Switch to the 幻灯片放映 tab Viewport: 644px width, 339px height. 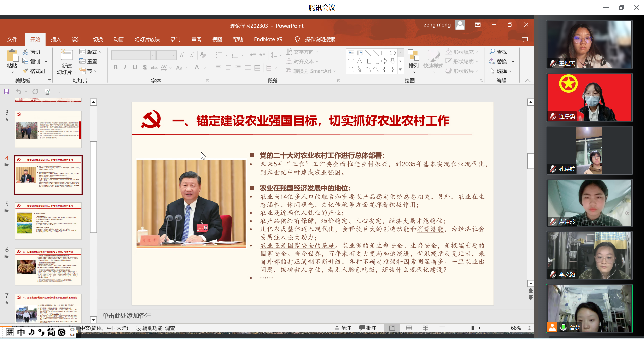(147, 40)
